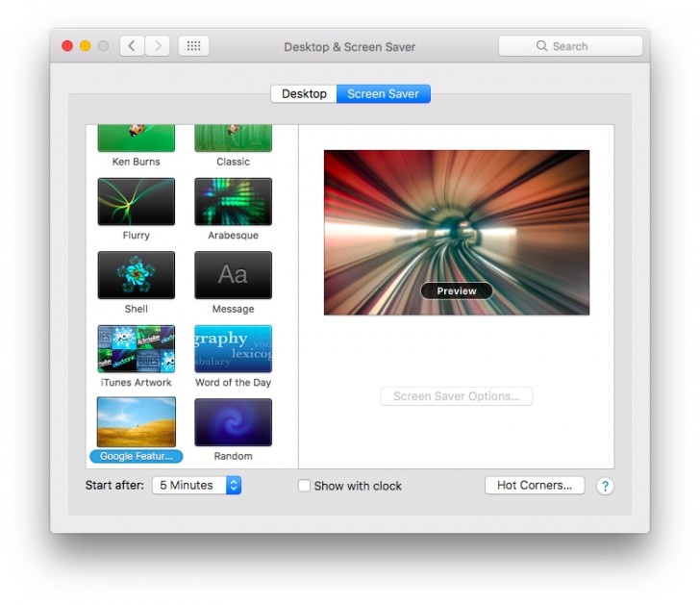Click the Google Featured Photos thumbnail
Viewport: 700px width, 605px height.
coord(136,422)
